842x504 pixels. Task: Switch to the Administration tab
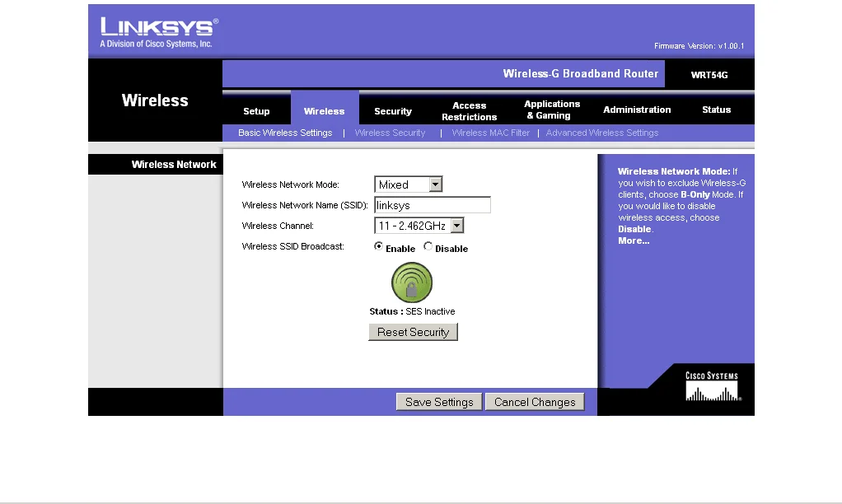pyautogui.click(x=637, y=110)
